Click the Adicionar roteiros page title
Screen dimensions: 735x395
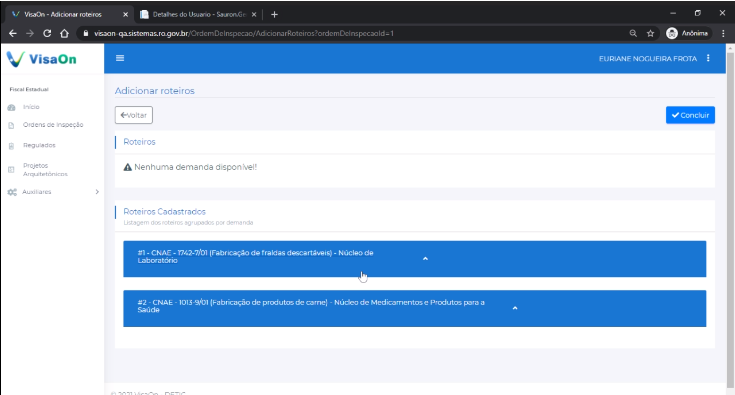[155, 91]
